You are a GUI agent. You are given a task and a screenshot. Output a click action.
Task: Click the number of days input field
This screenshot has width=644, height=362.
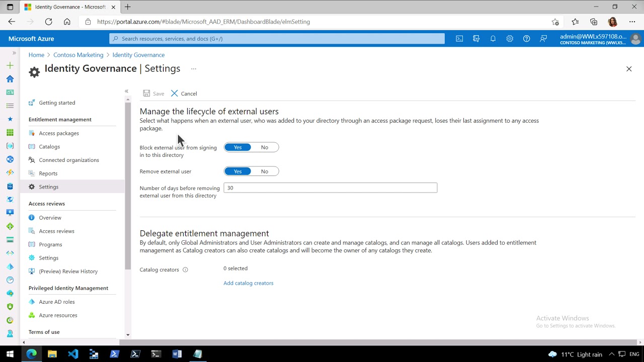pos(330,188)
